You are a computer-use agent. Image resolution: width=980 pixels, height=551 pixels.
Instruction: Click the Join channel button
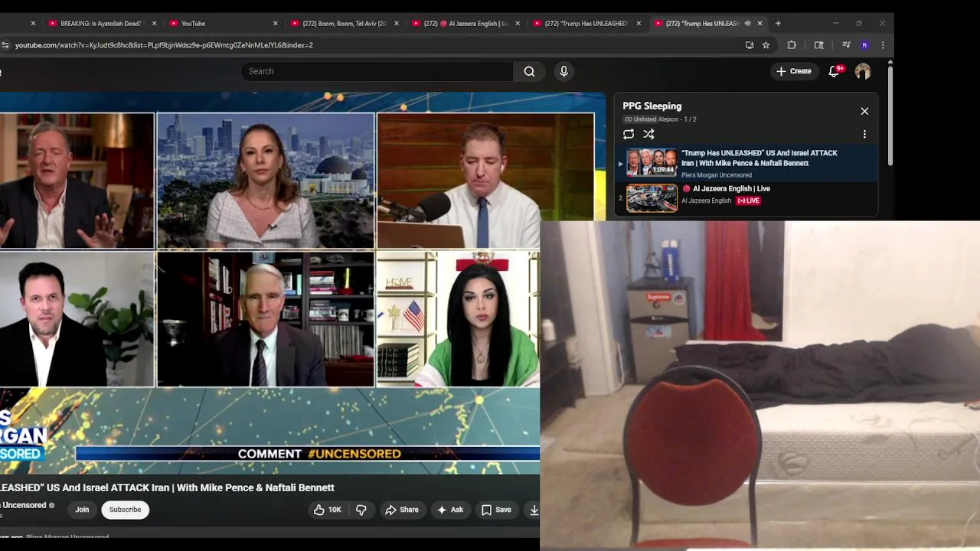(82, 510)
